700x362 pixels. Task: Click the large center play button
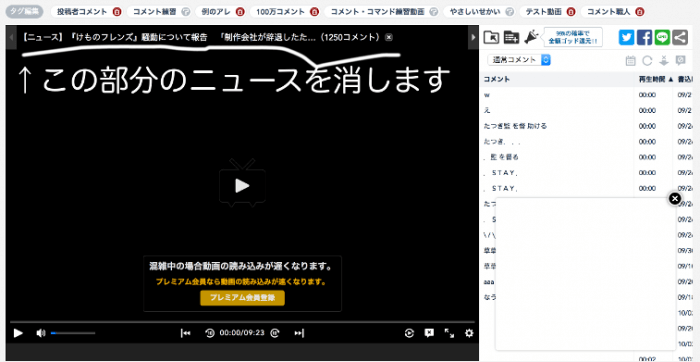point(242,186)
